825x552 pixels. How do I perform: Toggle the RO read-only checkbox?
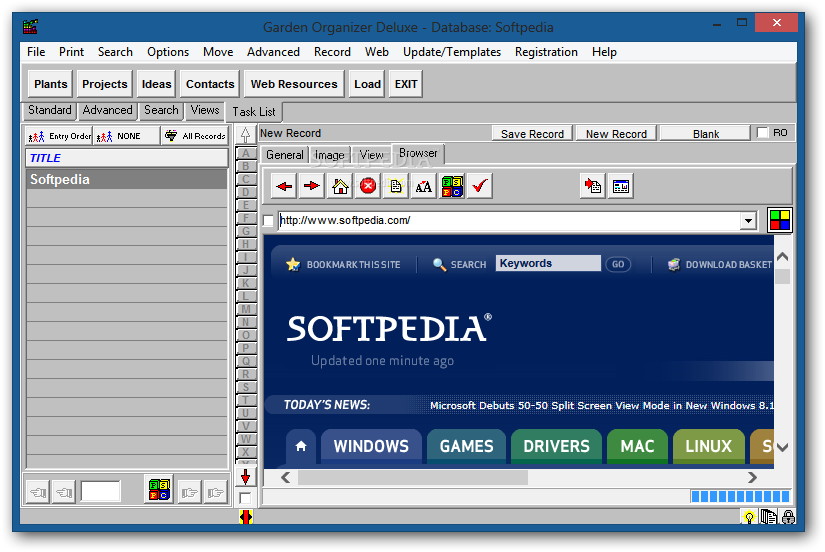[762, 133]
